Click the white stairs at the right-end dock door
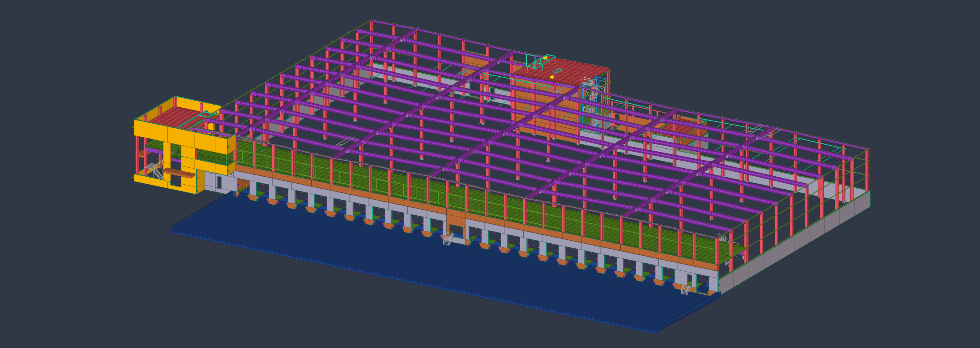 pos(686,288)
